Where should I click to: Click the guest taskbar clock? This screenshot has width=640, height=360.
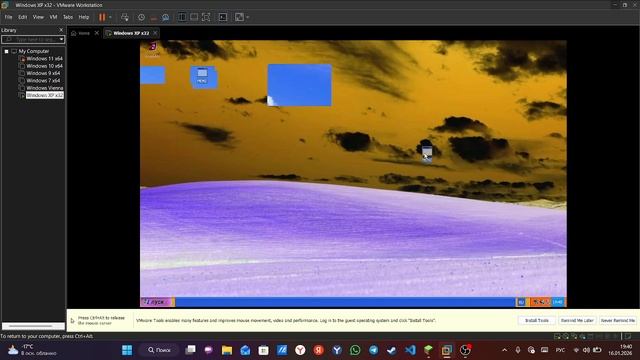click(x=558, y=302)
